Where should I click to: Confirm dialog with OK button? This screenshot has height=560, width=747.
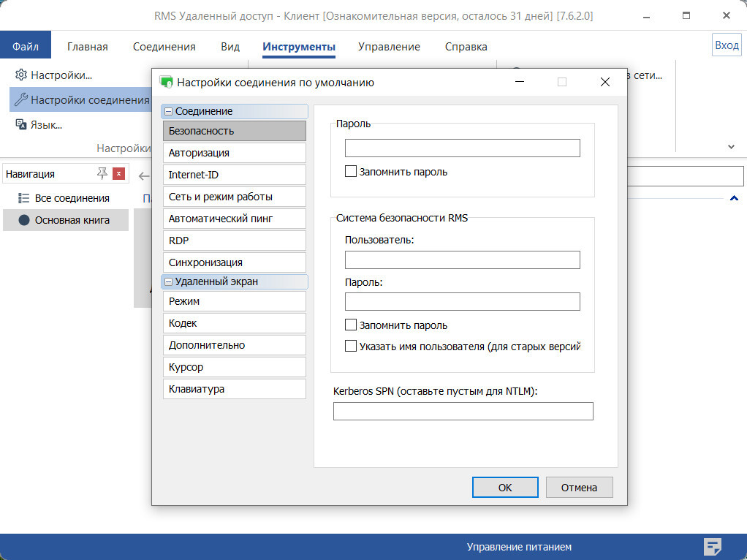[x=505, y=487]
